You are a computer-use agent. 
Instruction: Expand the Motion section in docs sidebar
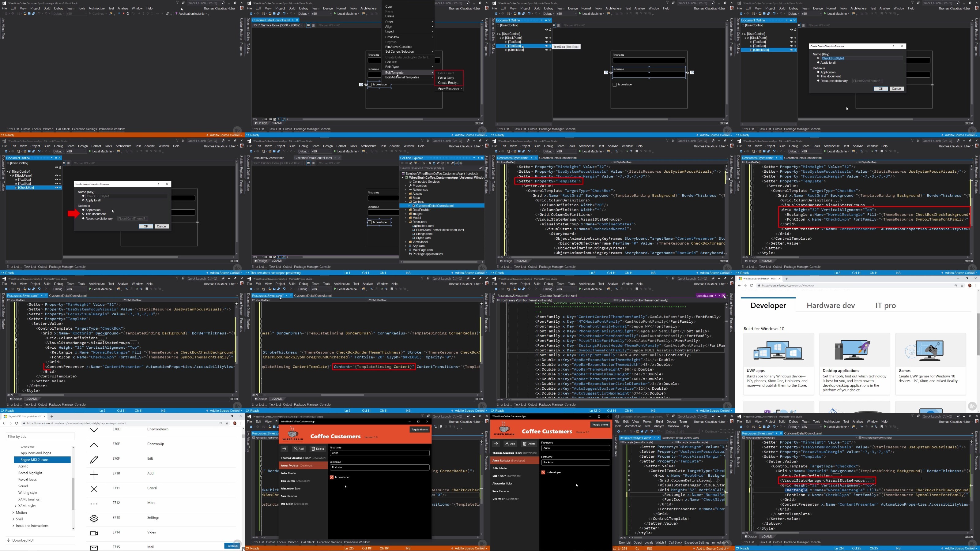[x=14, y=513]
